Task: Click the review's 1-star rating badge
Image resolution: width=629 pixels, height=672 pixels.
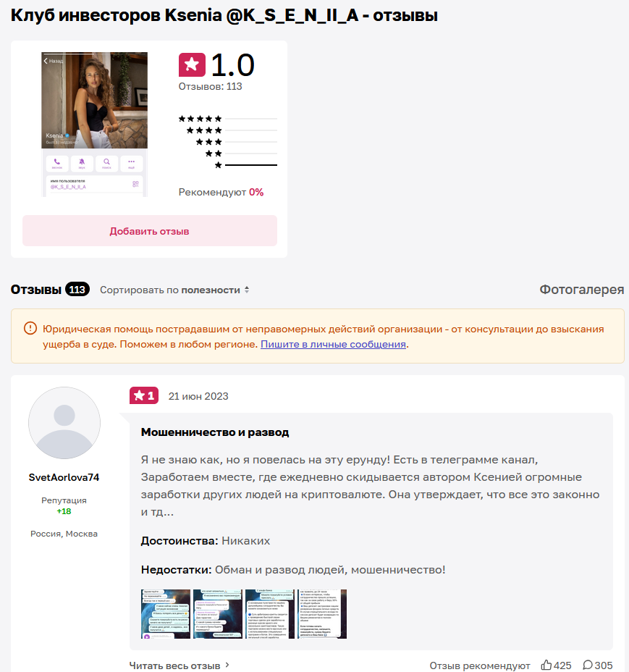Action: 144,395
